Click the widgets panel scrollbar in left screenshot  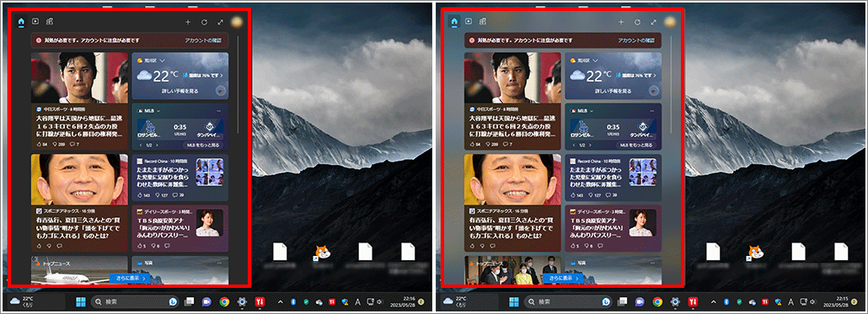(238, 84)
